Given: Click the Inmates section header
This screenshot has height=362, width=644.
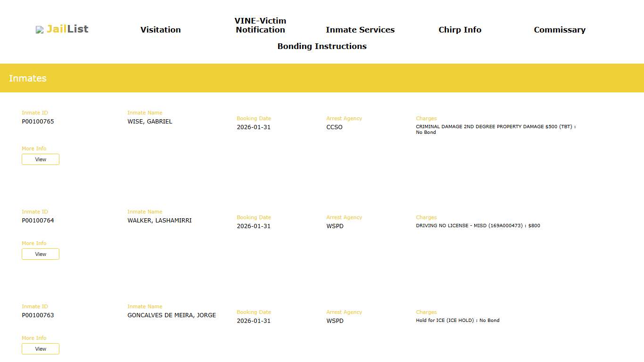Looking at the screenshot, I should 28,78.
